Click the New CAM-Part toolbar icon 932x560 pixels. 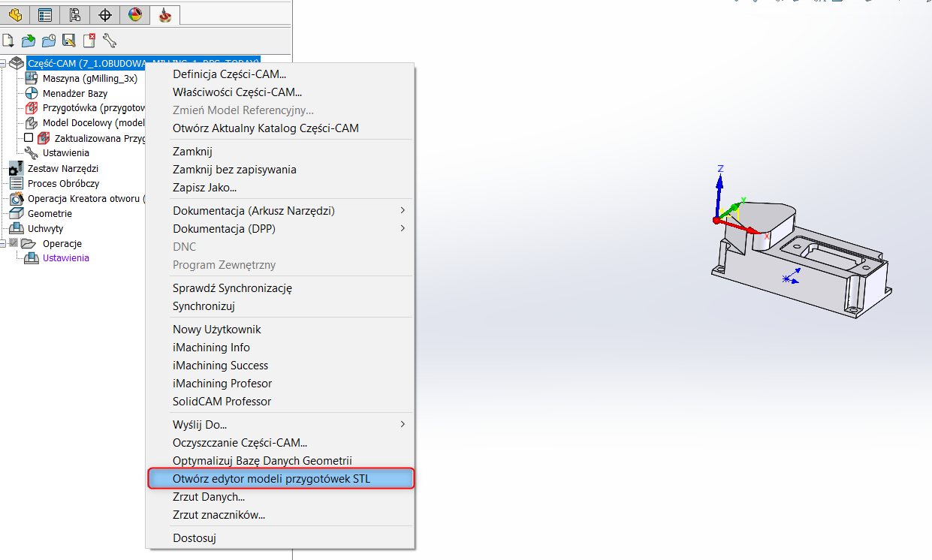(x=8, y=41)
